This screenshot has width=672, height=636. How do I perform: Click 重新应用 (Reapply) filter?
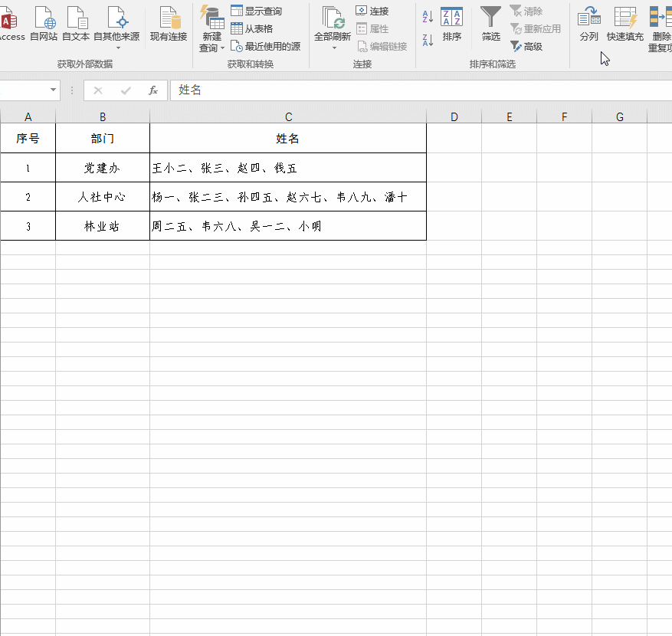tap(536, 28)
